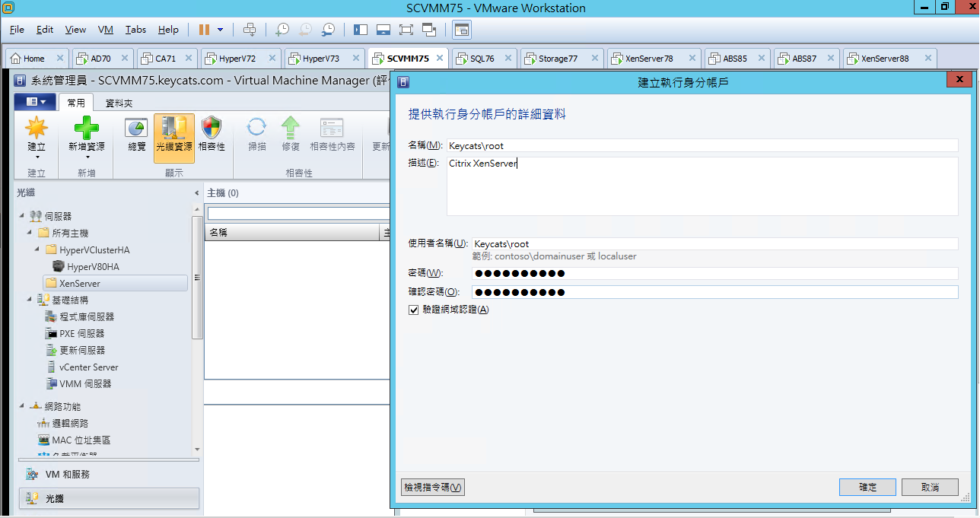The image size is (980, 518).
Task: Switch to the XenServer78 tab
Action: tap(652, 59)
